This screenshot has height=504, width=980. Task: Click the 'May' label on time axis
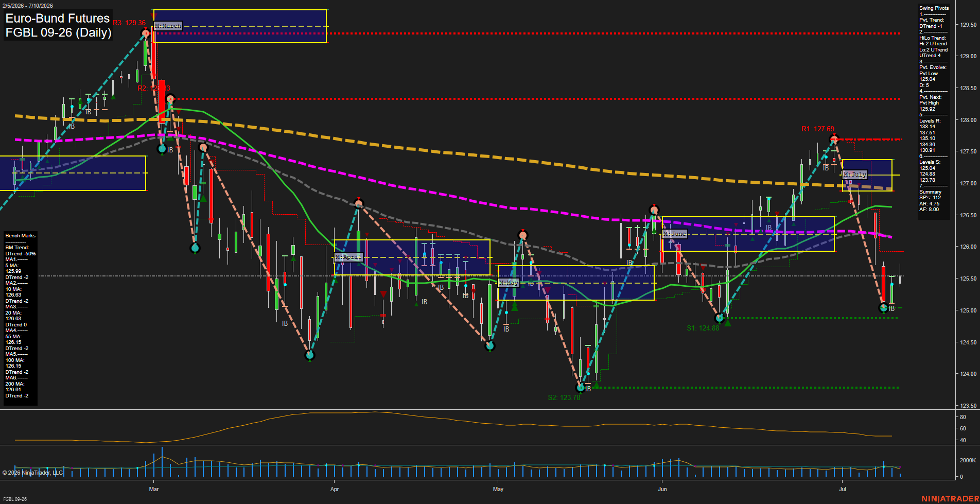(498, 489)
